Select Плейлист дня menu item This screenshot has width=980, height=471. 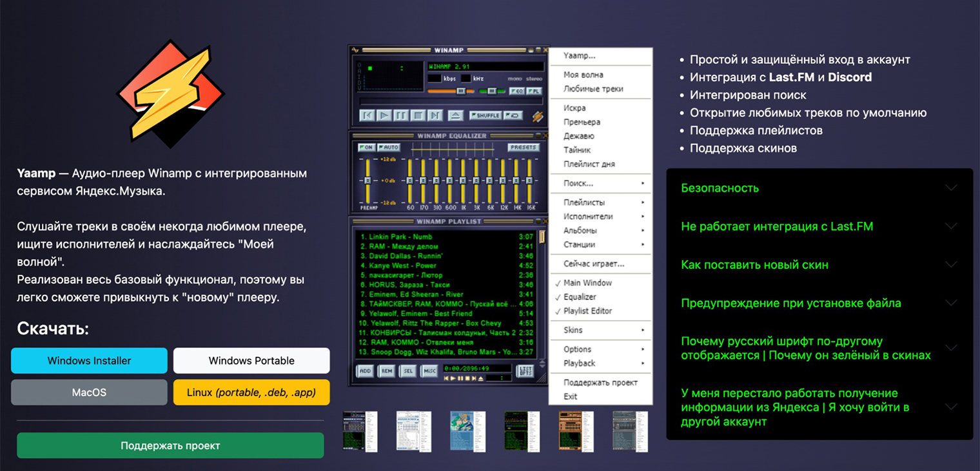(600, 164)
